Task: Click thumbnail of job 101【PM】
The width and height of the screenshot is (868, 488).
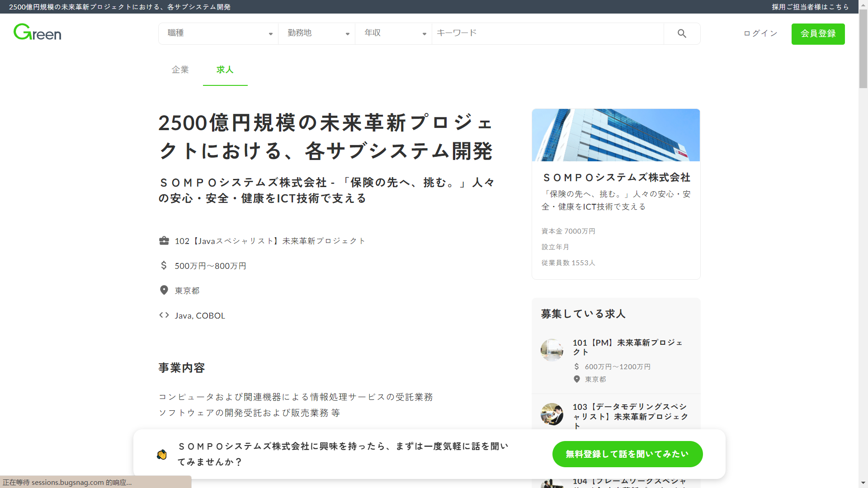Action: (552, 350)
